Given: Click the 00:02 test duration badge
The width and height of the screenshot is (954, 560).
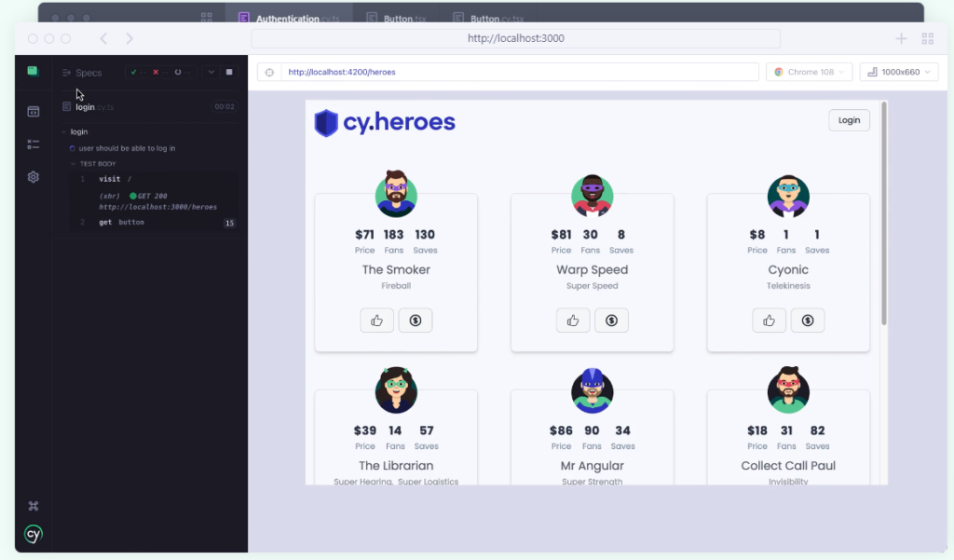Looking at the screenshot, I should click(225, 106).
